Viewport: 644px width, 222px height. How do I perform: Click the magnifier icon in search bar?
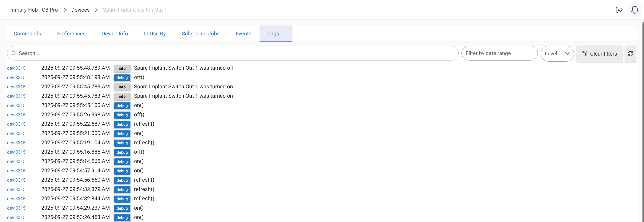[14, 53]
